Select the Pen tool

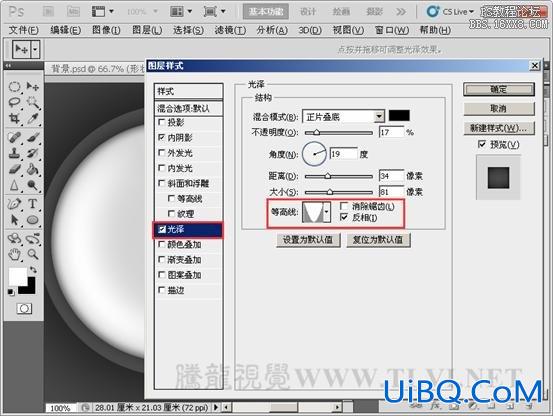coord(14,204)
